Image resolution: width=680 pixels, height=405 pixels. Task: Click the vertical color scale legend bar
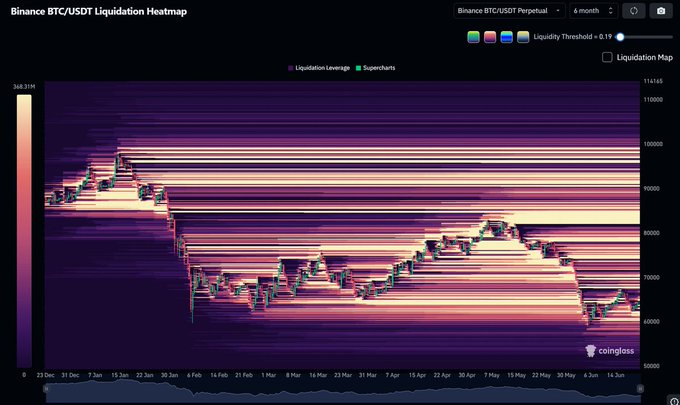pyautogui.click(x=24, y=231)
